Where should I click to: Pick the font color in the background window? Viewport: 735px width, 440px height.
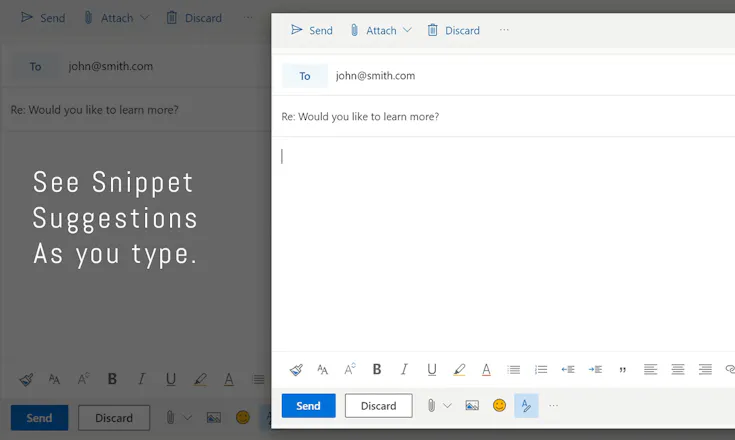[229, 379]
